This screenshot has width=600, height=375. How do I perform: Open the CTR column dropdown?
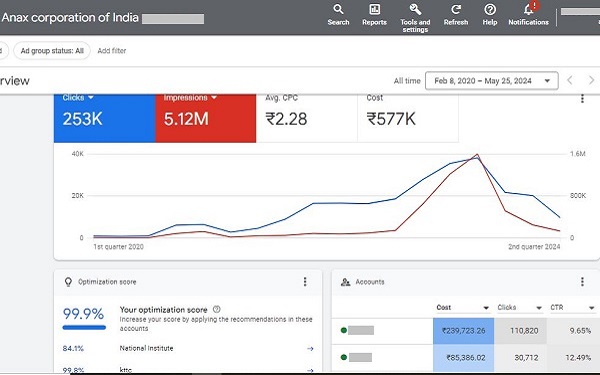click(x=591, y=308)
